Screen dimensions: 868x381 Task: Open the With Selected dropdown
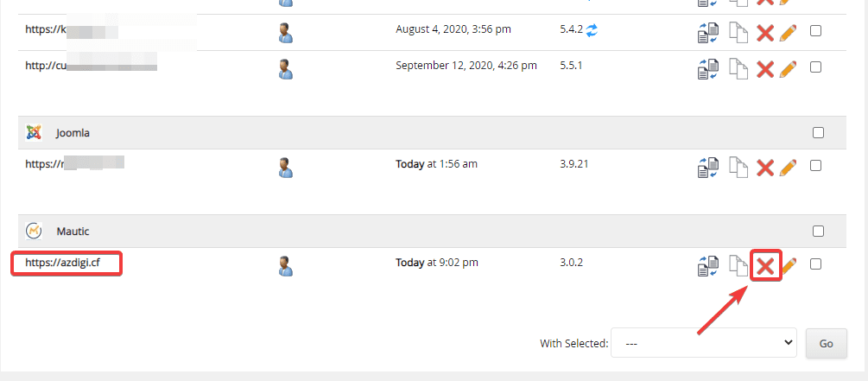tap(703, 343)
